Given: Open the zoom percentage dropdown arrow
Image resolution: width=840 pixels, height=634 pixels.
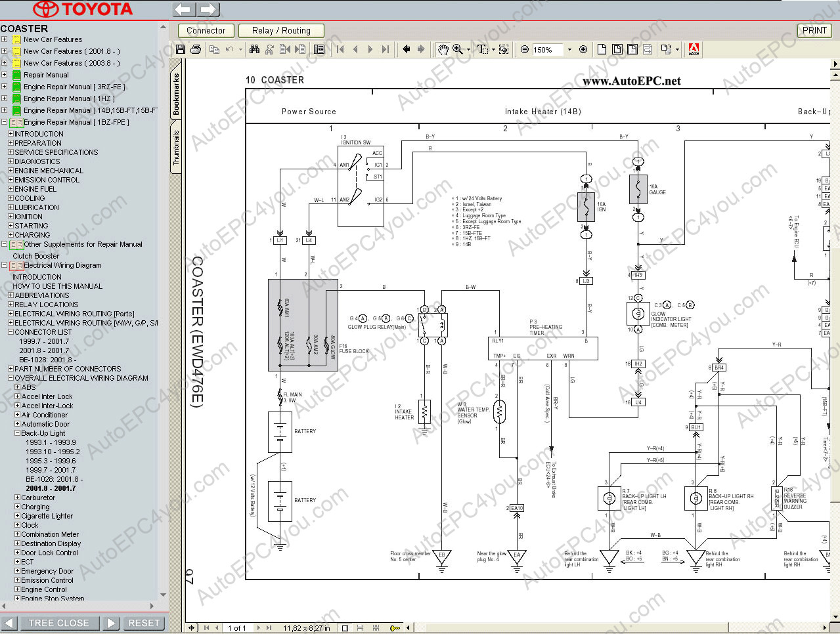Looking at the screenshot, I should click(569, 49).
